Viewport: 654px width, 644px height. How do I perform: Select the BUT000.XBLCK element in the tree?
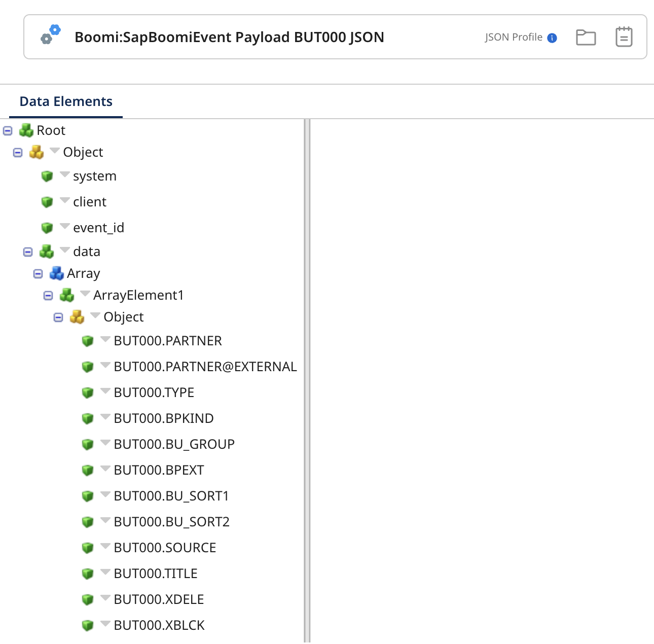click(159, 625)
